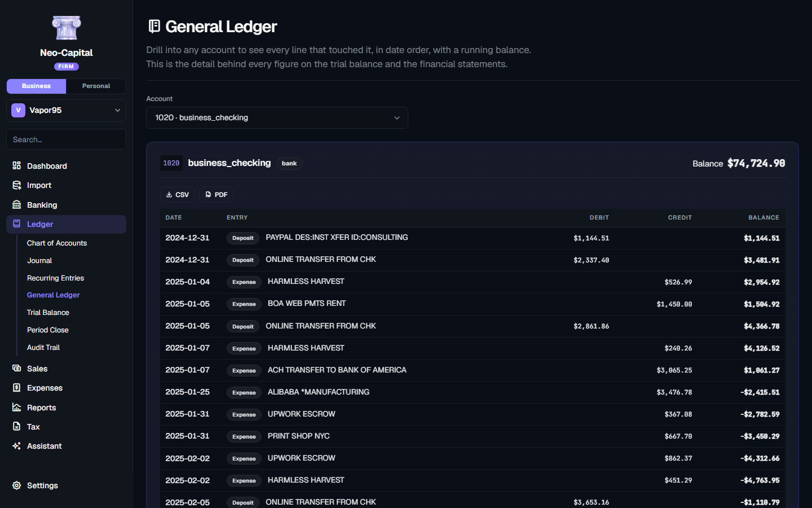Open Trial Balance submenu item

point(48,313)
